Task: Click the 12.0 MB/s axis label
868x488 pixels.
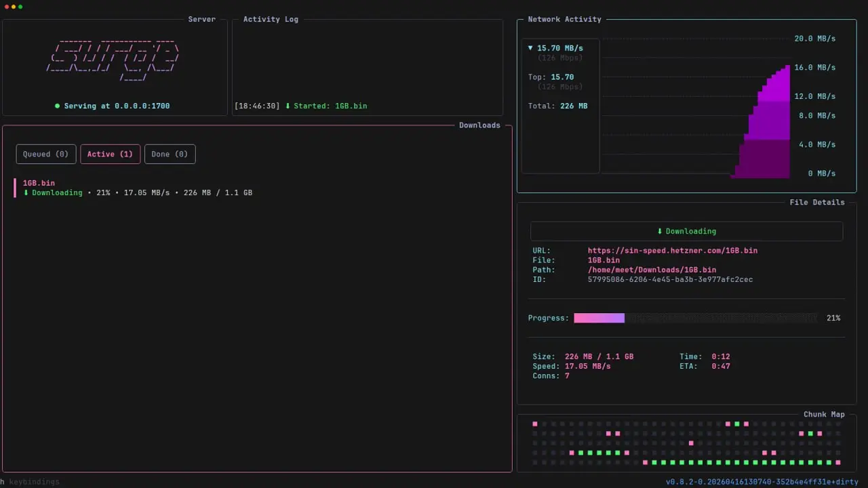Action: click(814, 96)
